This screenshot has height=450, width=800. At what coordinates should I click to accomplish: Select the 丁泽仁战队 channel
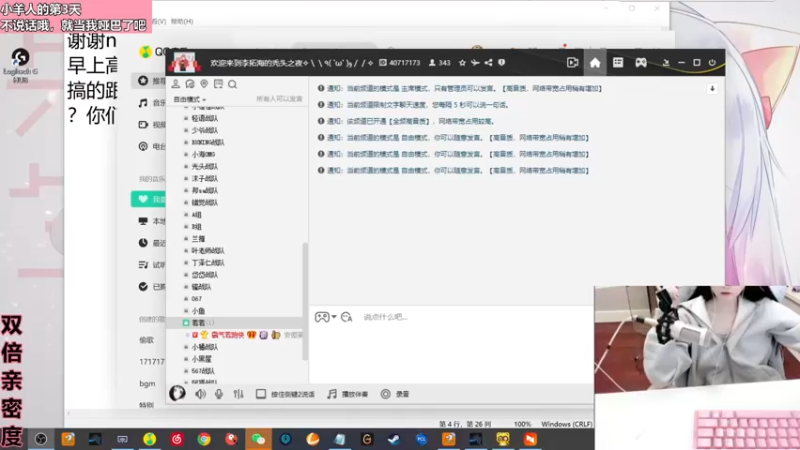point(208,263)
